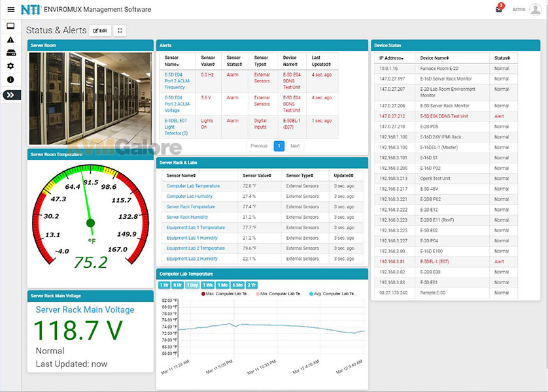Expand the sidebar with double chevron

[x=12, y=95]
